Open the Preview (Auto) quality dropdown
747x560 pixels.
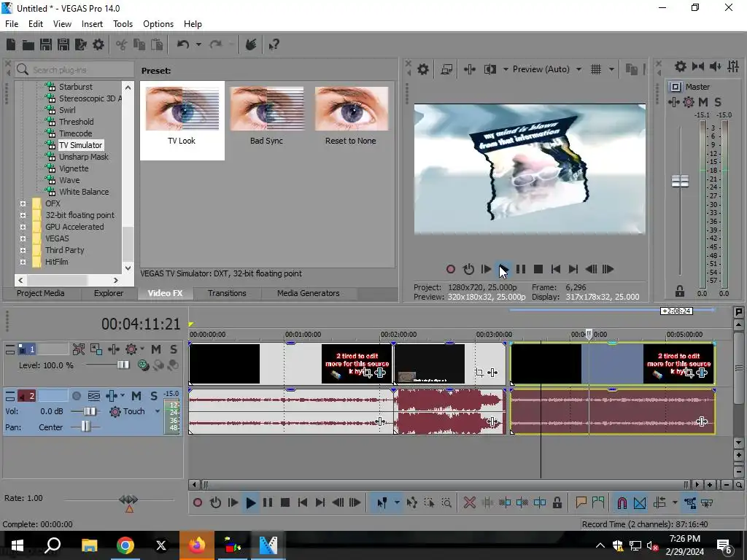(x=547, y=69)
